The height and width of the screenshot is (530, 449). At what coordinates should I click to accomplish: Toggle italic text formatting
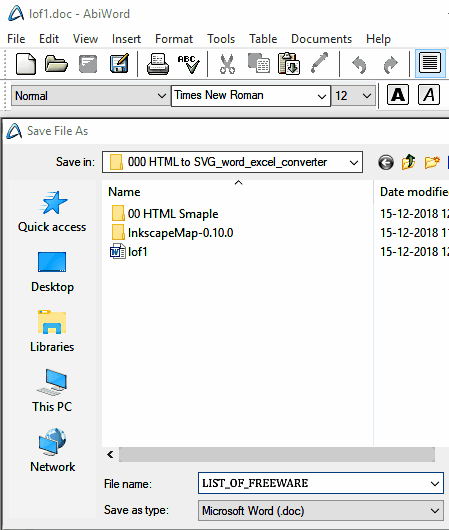(429, 95)
